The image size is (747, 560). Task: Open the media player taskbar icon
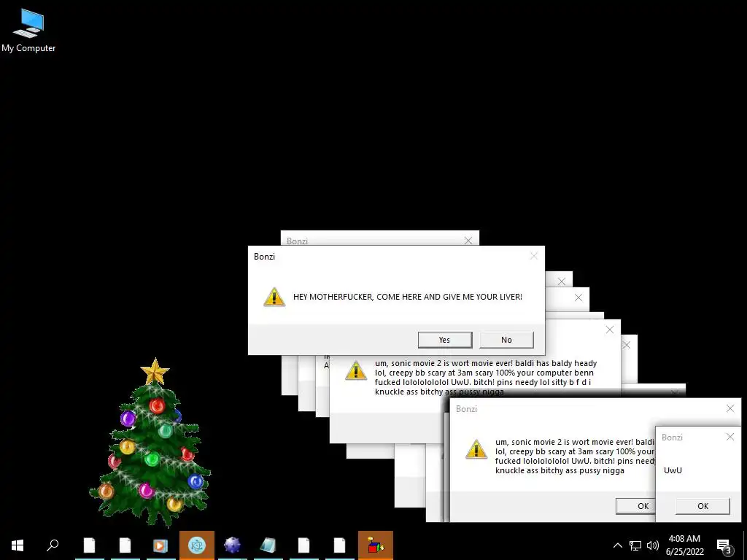click(x=160, y=545)
